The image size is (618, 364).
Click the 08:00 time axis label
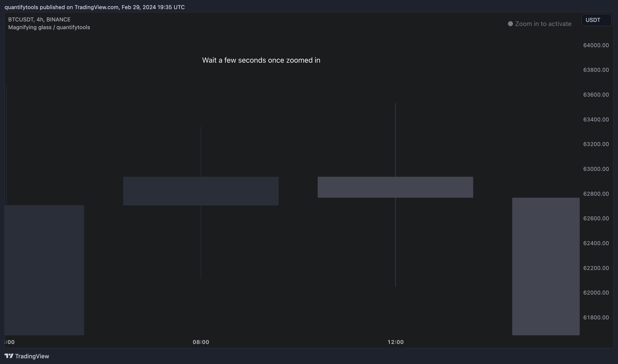click(201, 342)
